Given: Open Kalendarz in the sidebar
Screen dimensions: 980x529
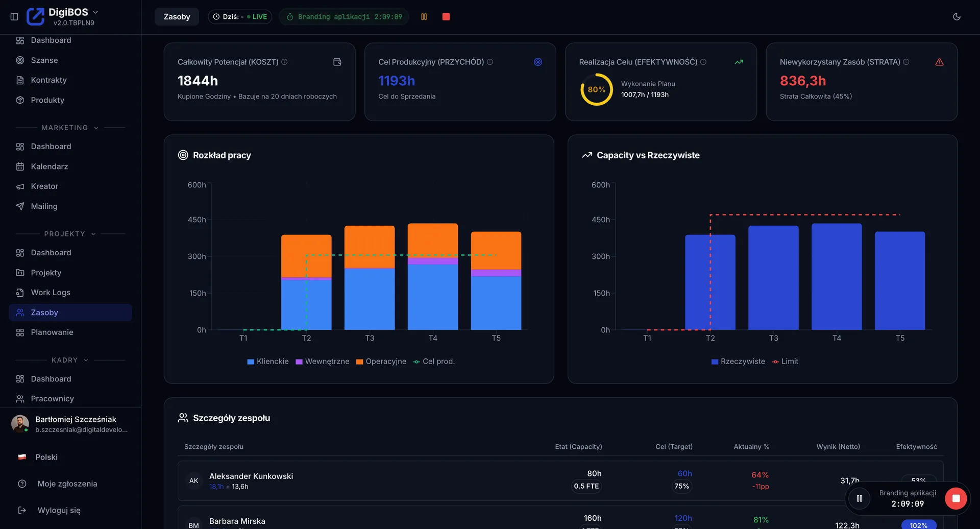Looking at the screenshot, I should pyautogui.click(x=70, y=166).
